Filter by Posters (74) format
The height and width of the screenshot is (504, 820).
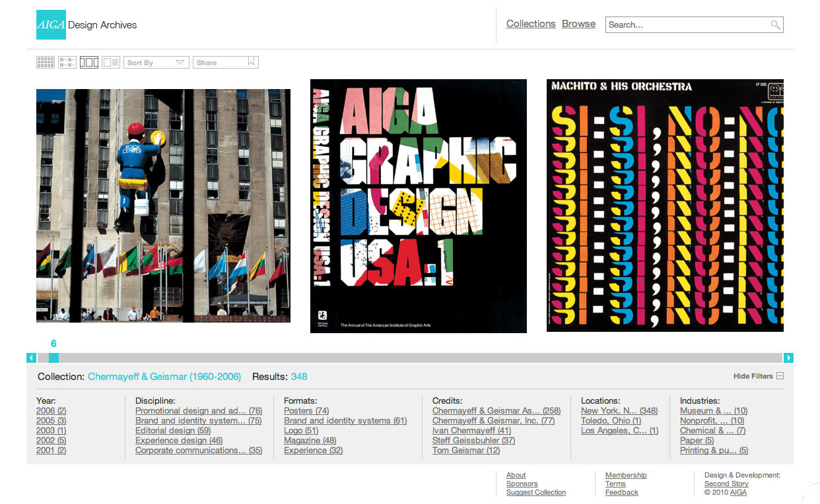click(x=306, y=411)
